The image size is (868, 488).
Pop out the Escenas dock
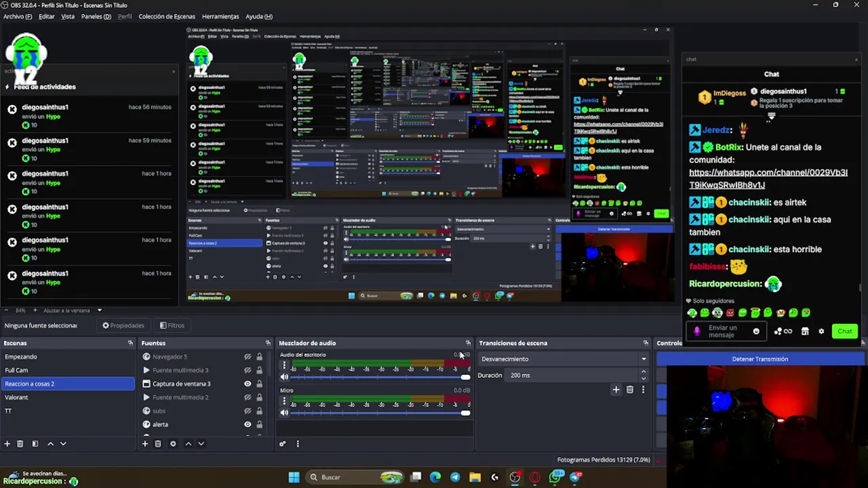click(130, 343)
